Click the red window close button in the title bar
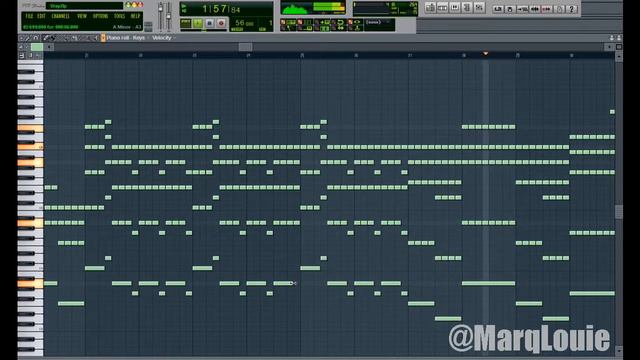 pyautogui.click(x=140, y=5)
